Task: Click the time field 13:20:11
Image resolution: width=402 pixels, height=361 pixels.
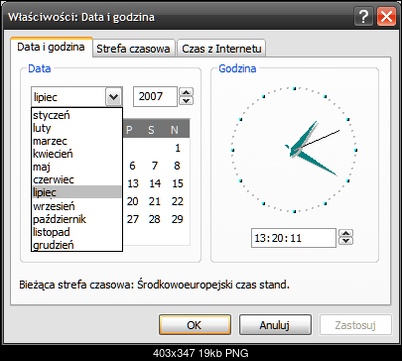Action: pos(293,238)
